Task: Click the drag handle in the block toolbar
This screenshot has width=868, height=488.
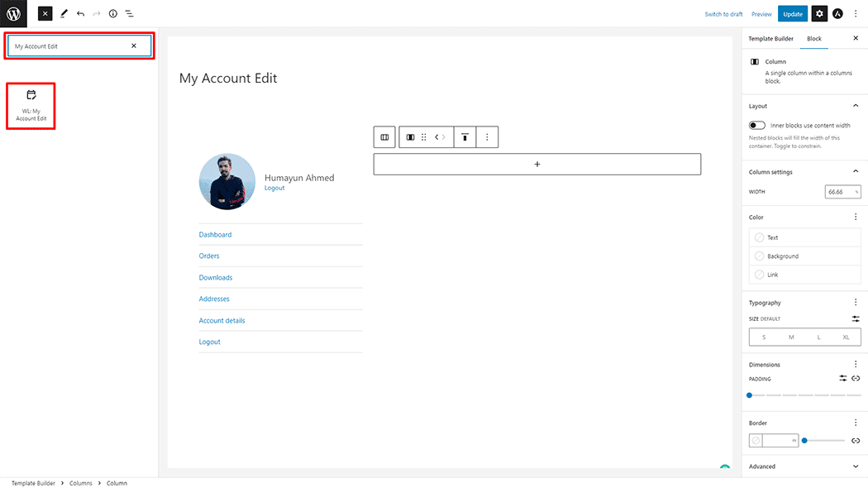Action: coord(423,136)
